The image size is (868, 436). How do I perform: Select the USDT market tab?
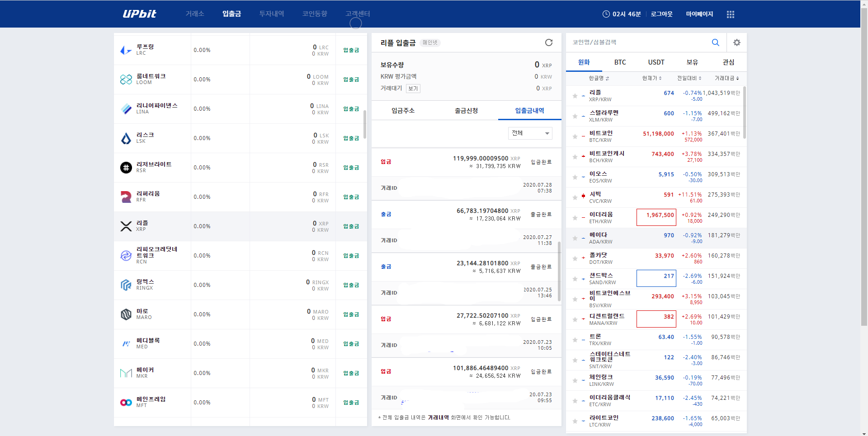click(656, 62)
